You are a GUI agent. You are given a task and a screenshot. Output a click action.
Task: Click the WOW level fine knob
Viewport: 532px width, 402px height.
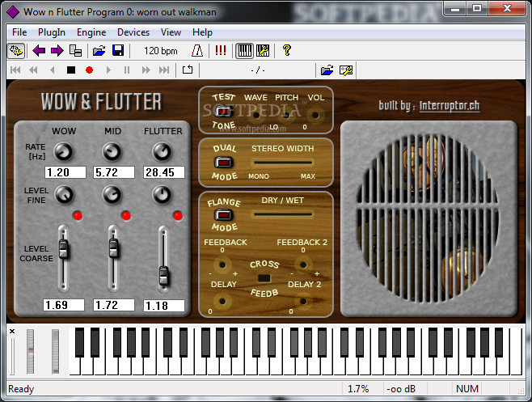[x=64, y=195]
